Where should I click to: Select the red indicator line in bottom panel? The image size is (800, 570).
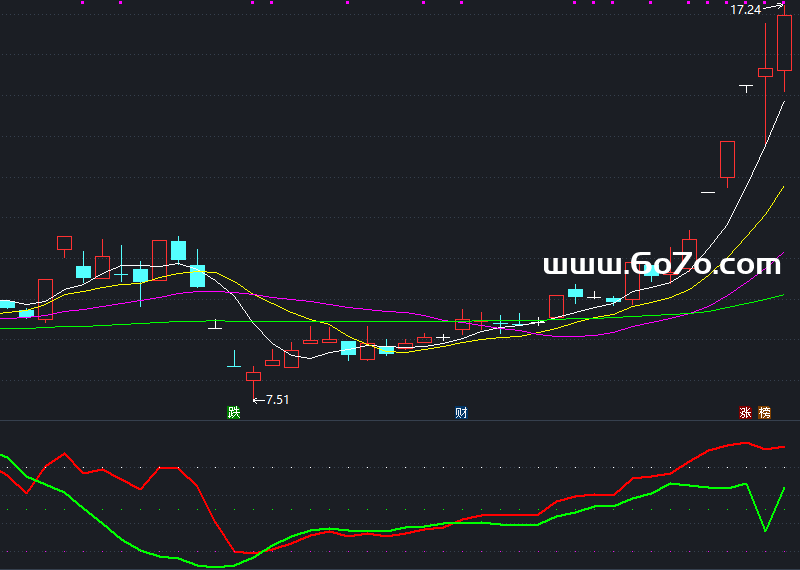coord(200,500)
